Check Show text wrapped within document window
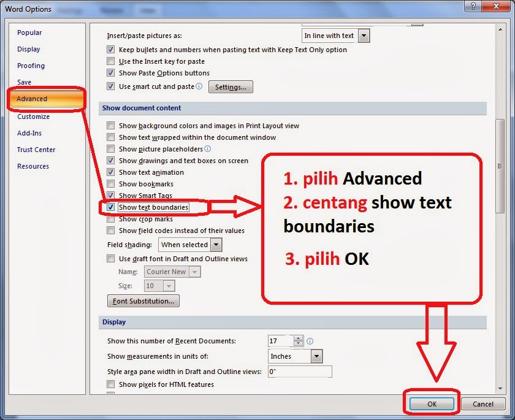This screenshot has width=515, height=420. [111, 137]
